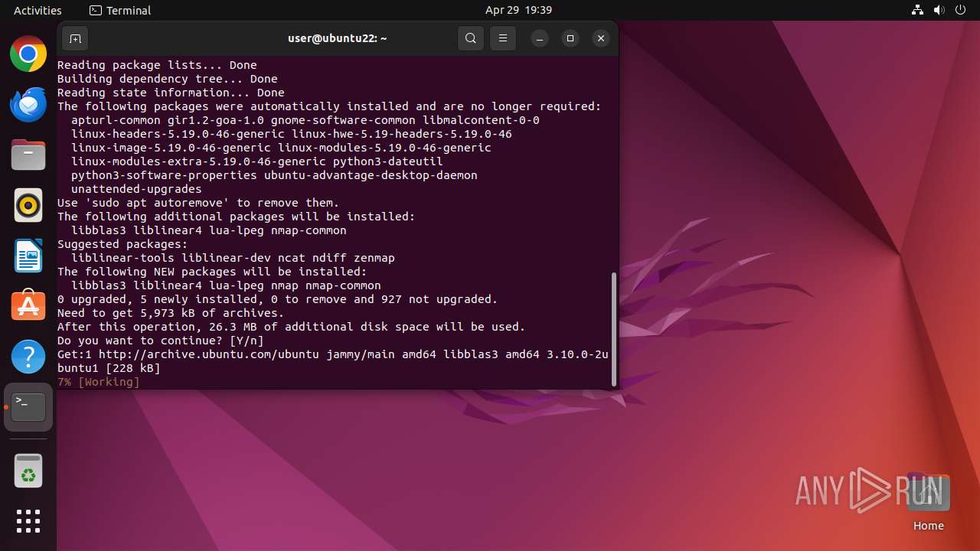Open the clock and calendar panel
980x551 pixels.
coord(518,10)
